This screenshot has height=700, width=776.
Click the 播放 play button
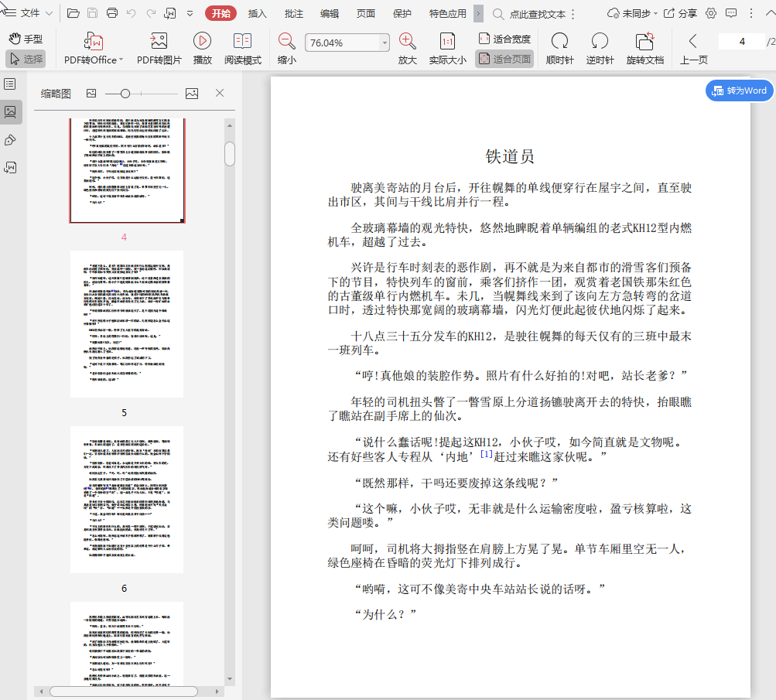click(203, 49)
